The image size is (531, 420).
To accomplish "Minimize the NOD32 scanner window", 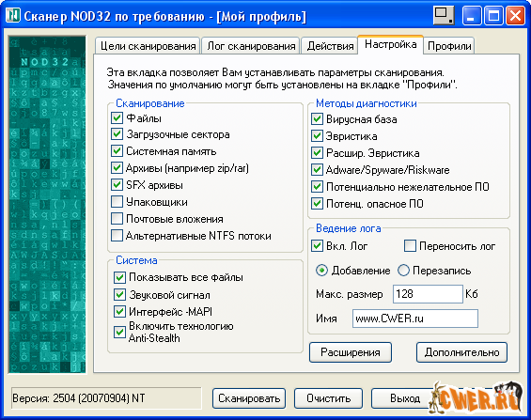I will 472,16.
